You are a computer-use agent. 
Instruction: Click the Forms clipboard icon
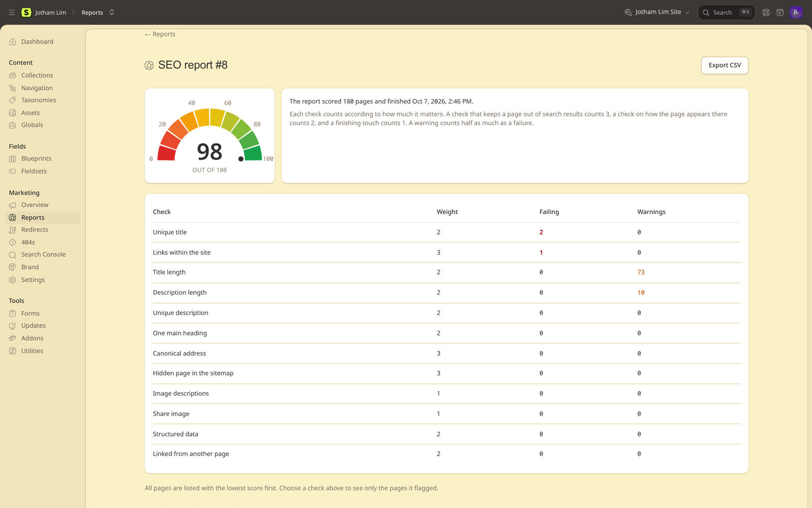point(13,313)
